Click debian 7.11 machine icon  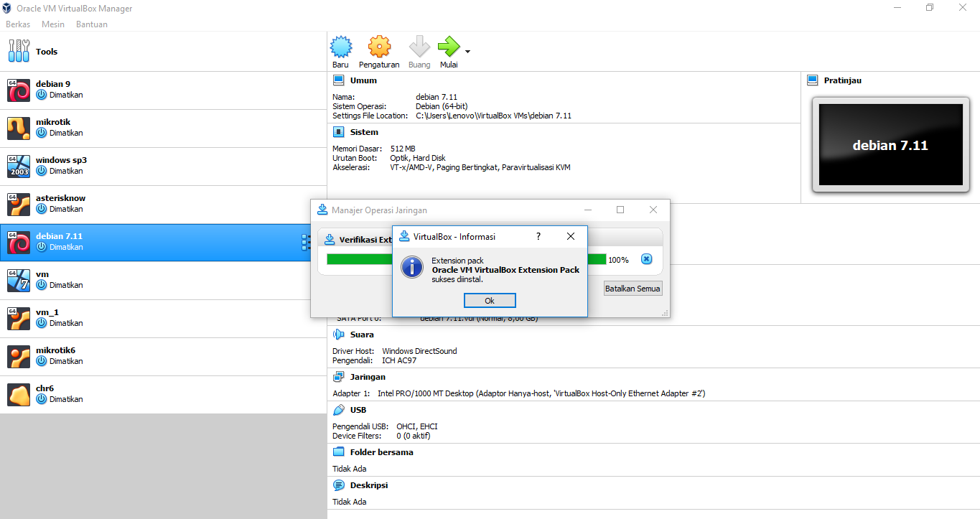coord(19,242)
